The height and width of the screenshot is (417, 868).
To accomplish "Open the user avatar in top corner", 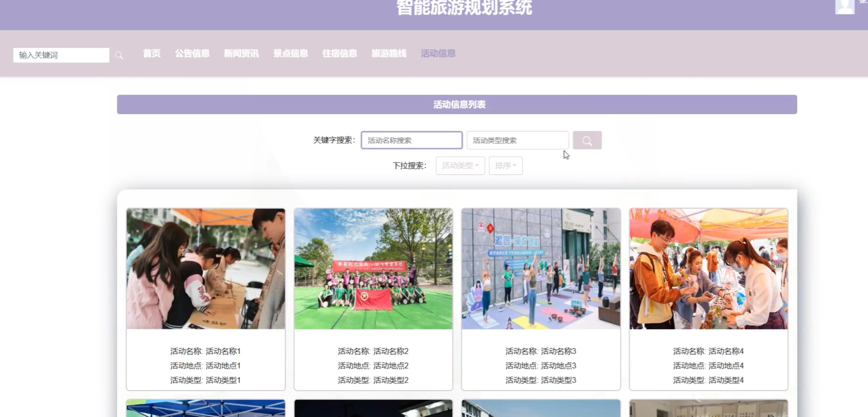I will [844, 7].
